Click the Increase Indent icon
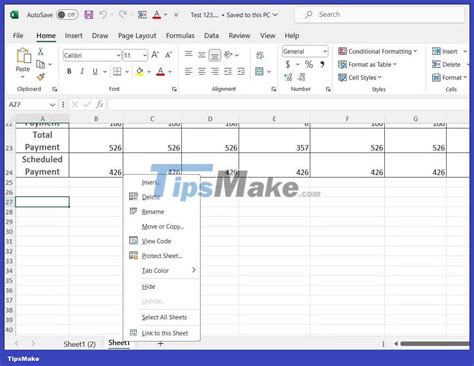Viewport: 474px width, 366px height. pyautogui.click(x=241, y=71)
